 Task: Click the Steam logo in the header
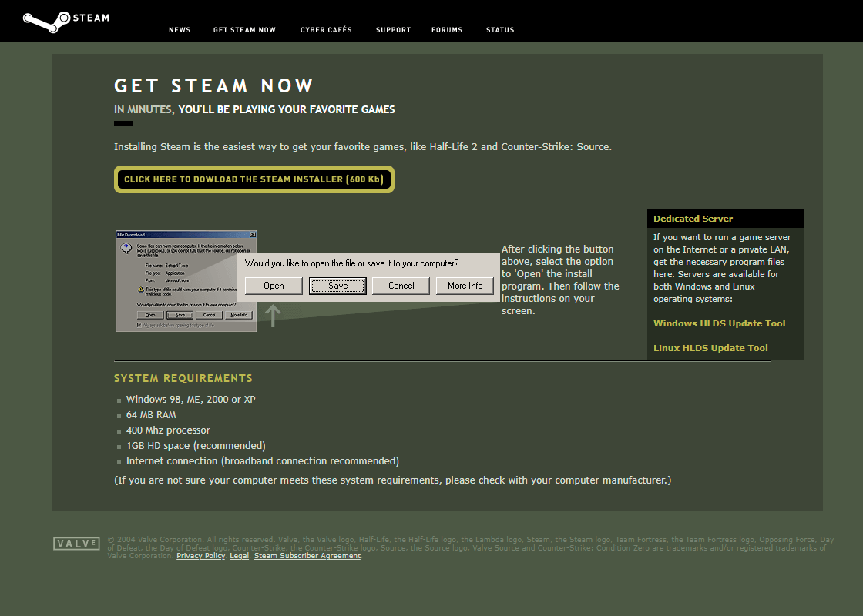point(66,21)
